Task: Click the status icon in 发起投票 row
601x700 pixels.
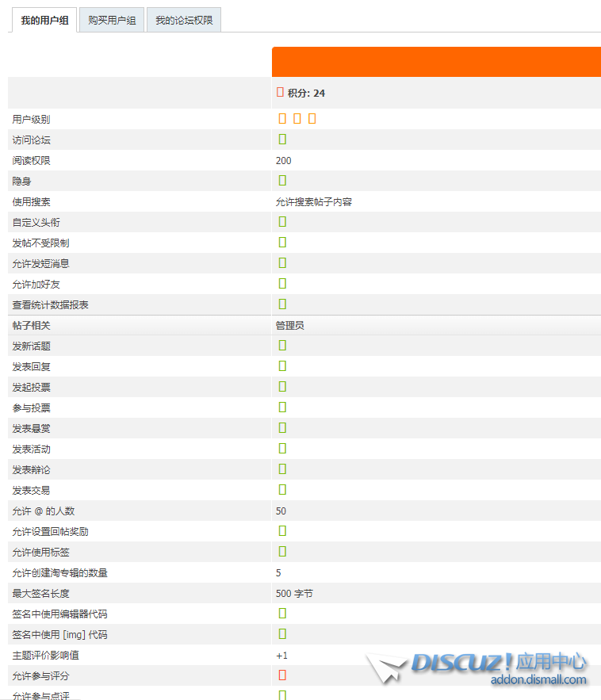Action: point(282,386)
